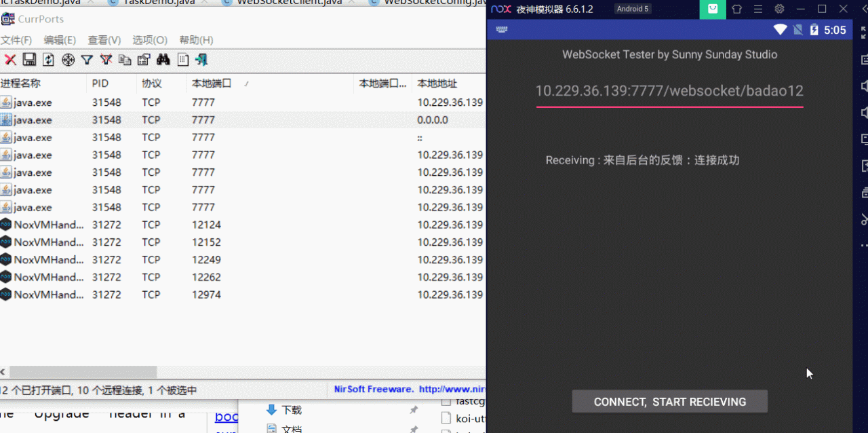Click the exit door icon in CurrPorts toolbar
868x433 pixels.
click(x=201, y=60)
